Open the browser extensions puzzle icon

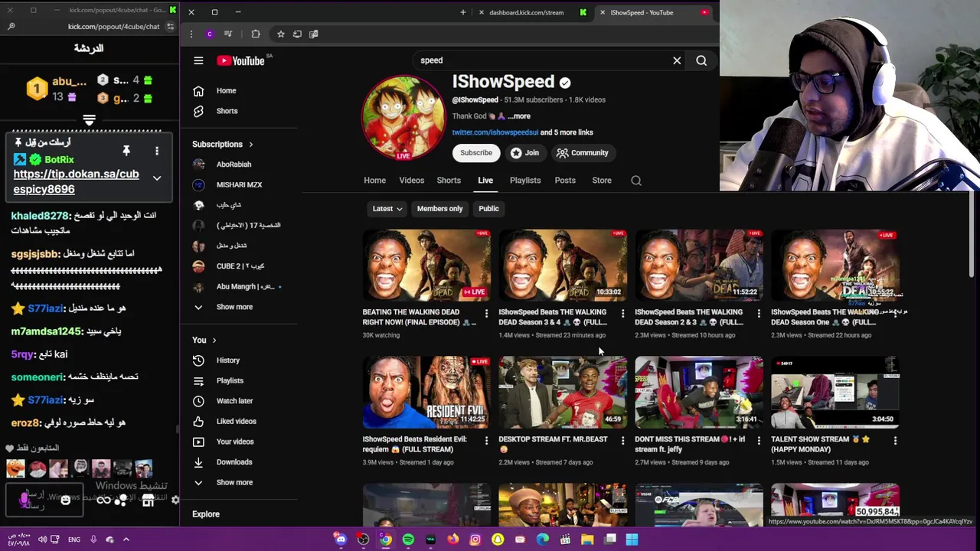coord(256,34)
